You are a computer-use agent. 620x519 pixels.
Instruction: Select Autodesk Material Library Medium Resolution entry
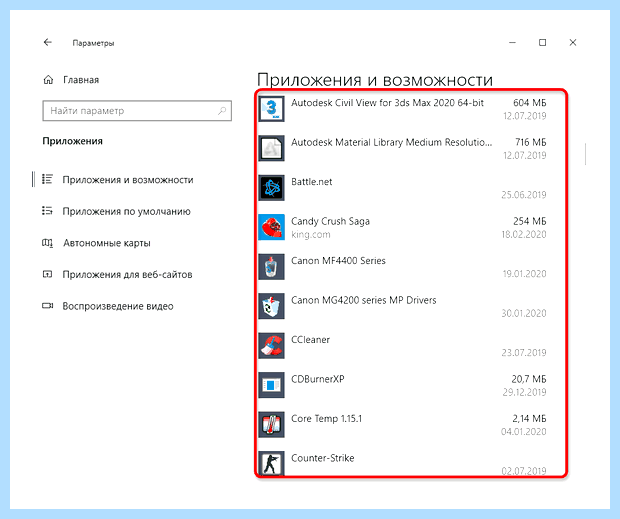pos(391,142)
